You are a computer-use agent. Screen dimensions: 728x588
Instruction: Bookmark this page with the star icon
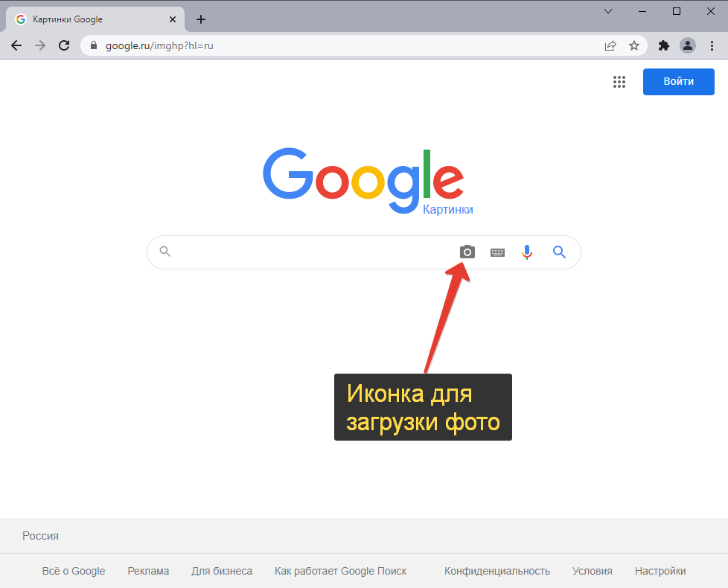[x=634, y=45]
